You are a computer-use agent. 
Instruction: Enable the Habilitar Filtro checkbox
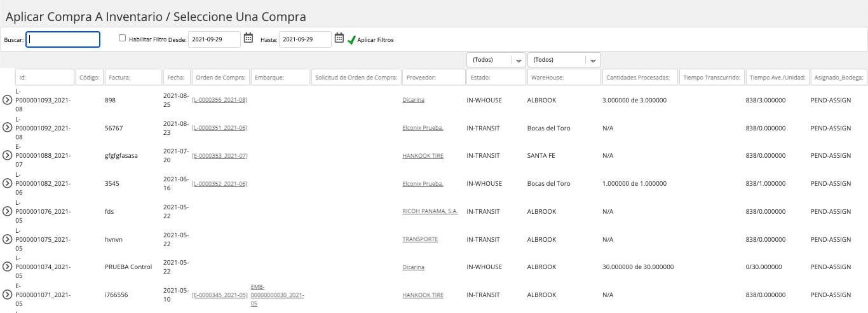pos(123,38)
